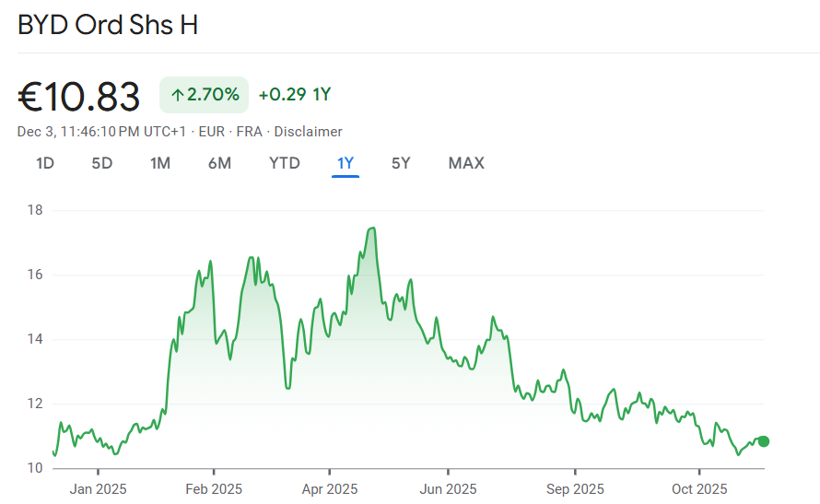Click the Jan 2025 axis label

point(99,488)
